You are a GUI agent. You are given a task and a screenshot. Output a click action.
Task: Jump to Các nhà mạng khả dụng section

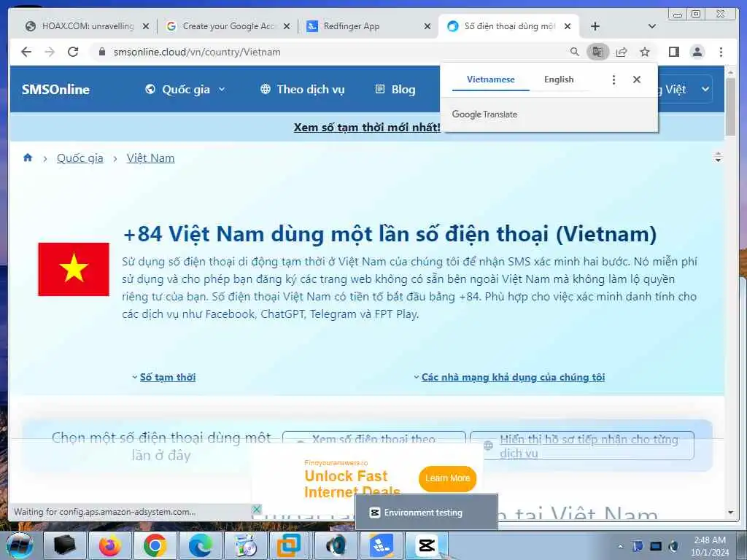[x=513, y=377]
